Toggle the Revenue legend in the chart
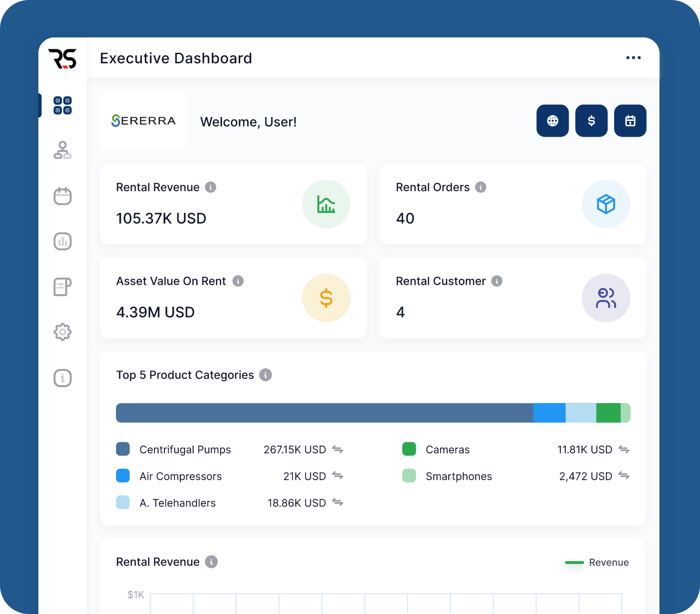This screenshot has height=614, width=700. click(597, 562)
